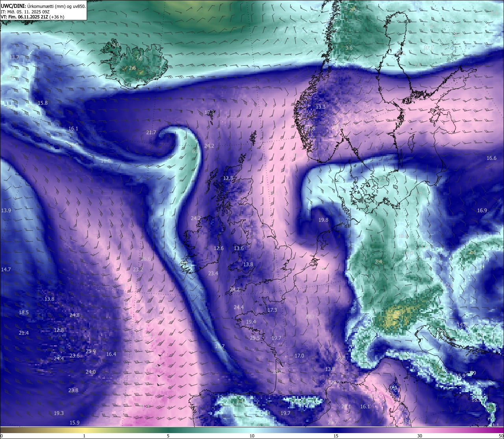Click the 16.4 value on the map
The height and width of the screenshot is (439, 504).
(x=111, y=354)
